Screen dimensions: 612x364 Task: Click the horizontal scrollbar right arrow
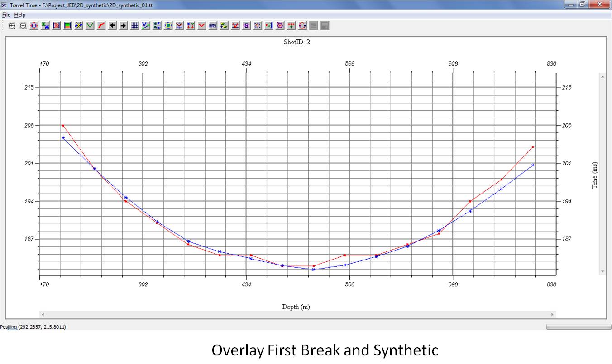click(552, 314)
